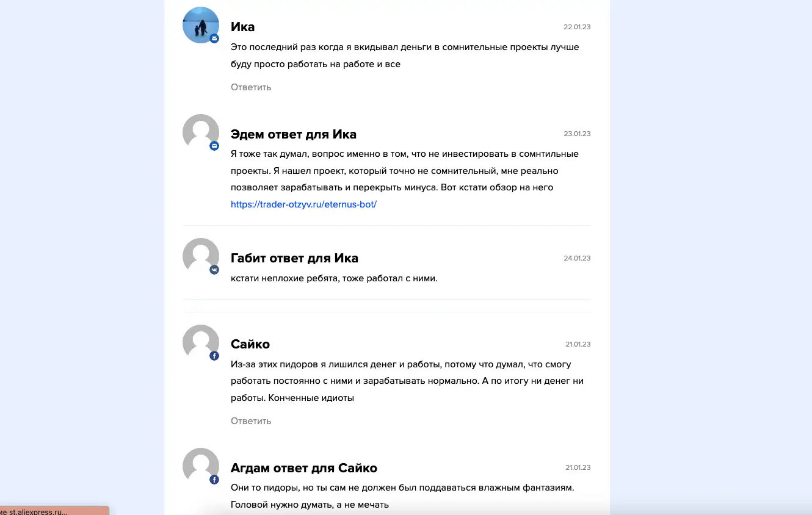Click the VK badge on Габит's avatar
This screenshot has height=515, width=812.
[x=214, y=270]
